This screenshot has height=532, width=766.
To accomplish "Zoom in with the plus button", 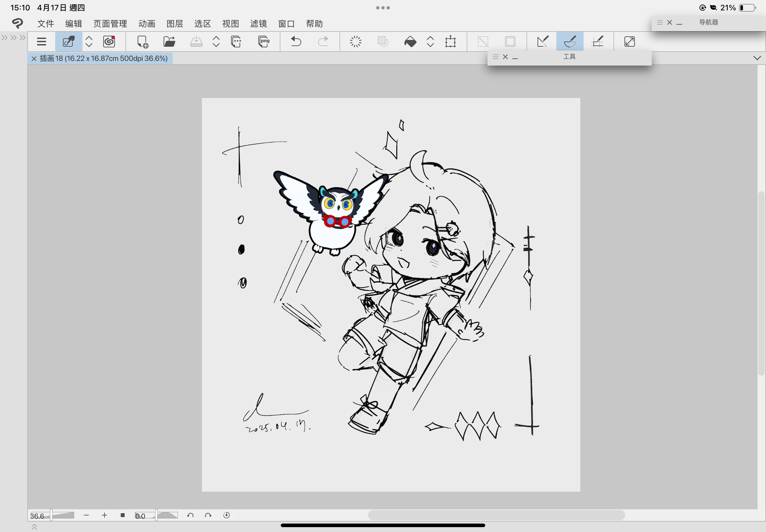I will click(x=105, y=515).
